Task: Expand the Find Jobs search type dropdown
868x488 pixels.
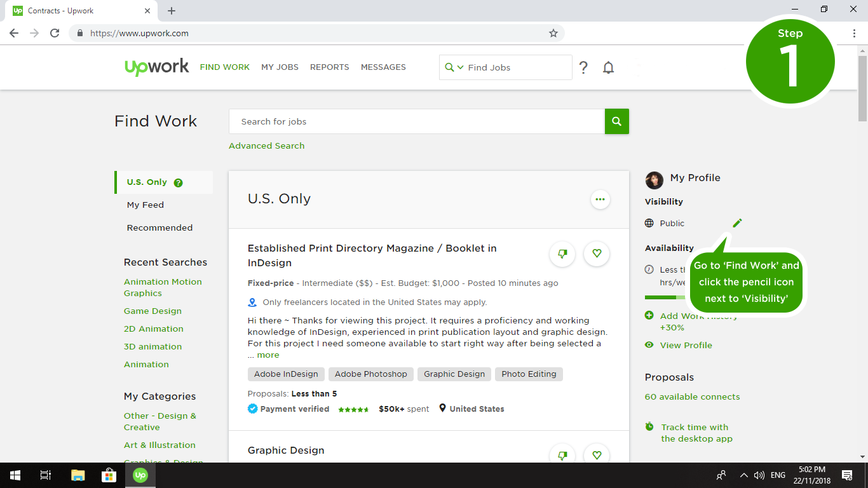Action: [x=454, y=67]
